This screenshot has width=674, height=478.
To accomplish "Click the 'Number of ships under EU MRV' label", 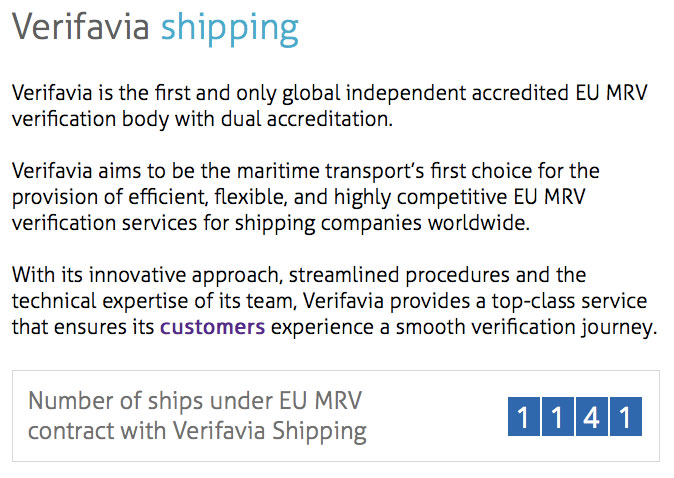I will pos(194,401).
